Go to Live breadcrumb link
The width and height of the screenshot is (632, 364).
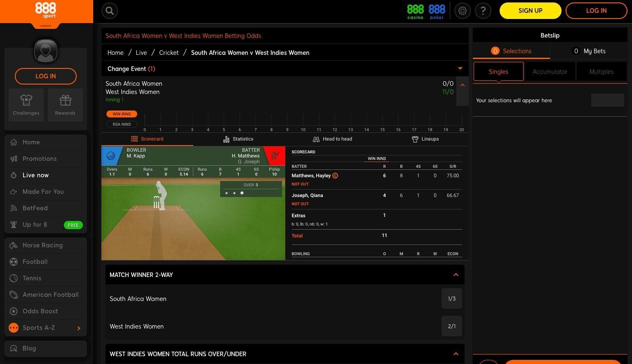click(x=141, y=52)
